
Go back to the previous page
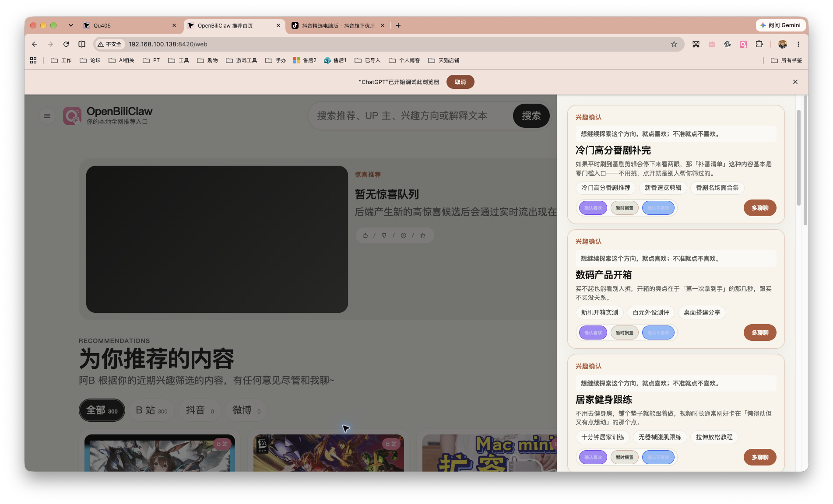coord(35,44)
